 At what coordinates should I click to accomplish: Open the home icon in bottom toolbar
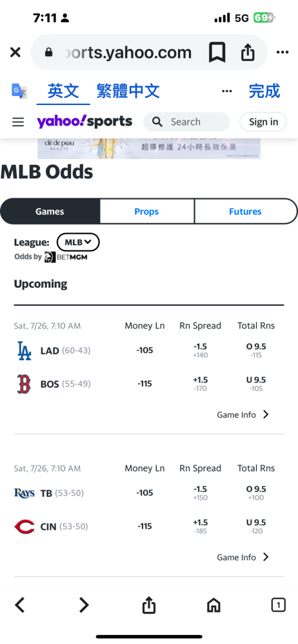coord(214,605)
